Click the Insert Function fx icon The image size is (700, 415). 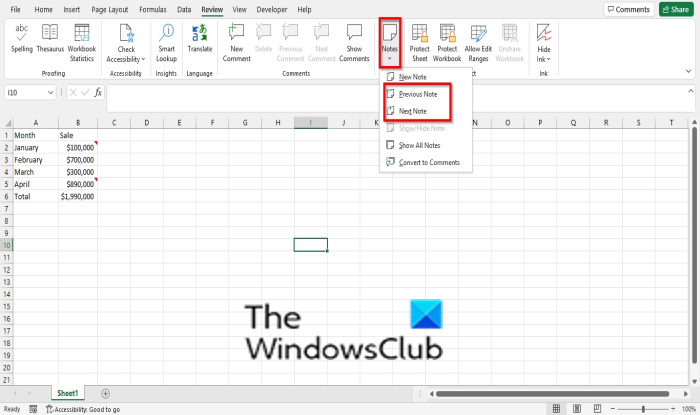pos(98,92)
